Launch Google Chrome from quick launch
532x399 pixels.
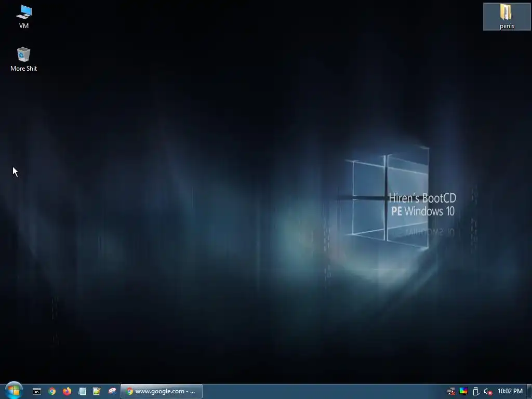point(52,391)
